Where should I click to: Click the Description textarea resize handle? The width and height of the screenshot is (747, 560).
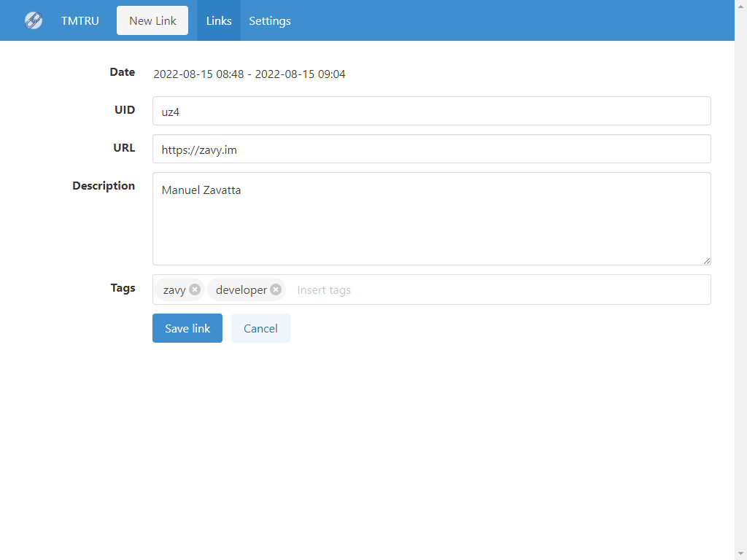[706, 260]
